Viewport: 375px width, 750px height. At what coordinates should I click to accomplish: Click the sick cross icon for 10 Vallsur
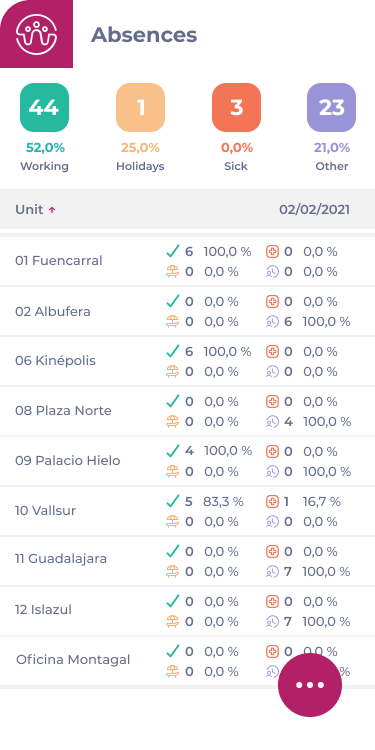click(x=272, y=501)
